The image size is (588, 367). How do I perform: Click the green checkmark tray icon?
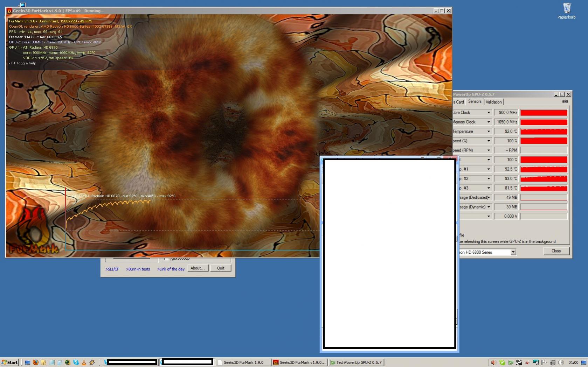point(502,362)
